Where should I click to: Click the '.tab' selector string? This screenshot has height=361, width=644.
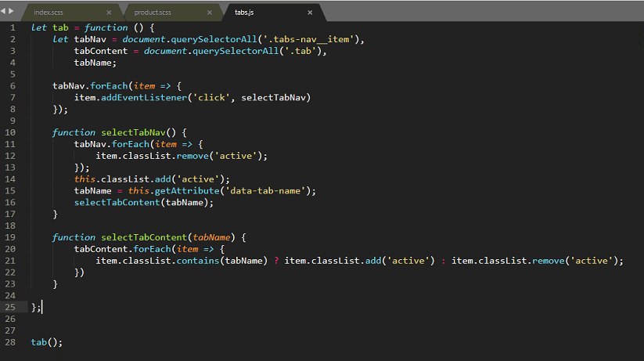tap(300, 51)
